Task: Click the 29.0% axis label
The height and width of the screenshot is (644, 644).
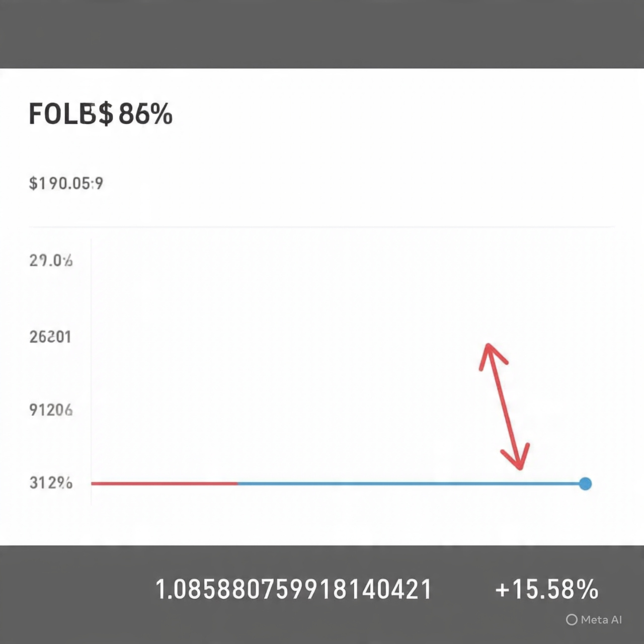Action: pos(51,261)
